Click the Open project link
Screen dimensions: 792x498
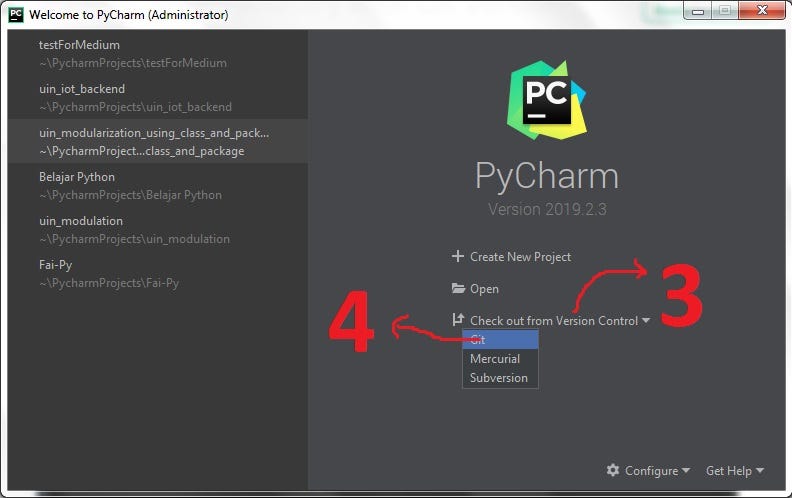[x=484, y=289]
